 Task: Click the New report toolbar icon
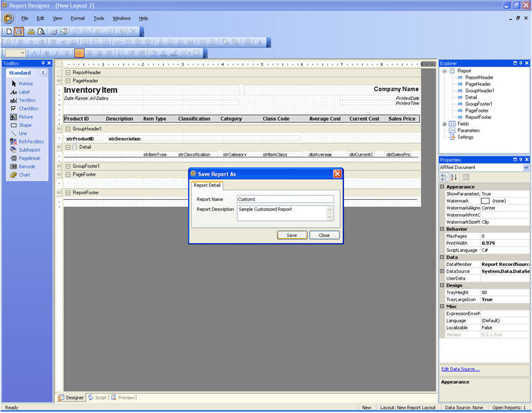click(9, 31)
